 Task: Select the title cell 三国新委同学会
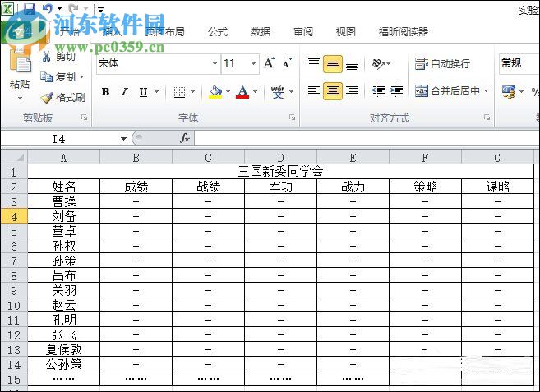tap(280, 171)
